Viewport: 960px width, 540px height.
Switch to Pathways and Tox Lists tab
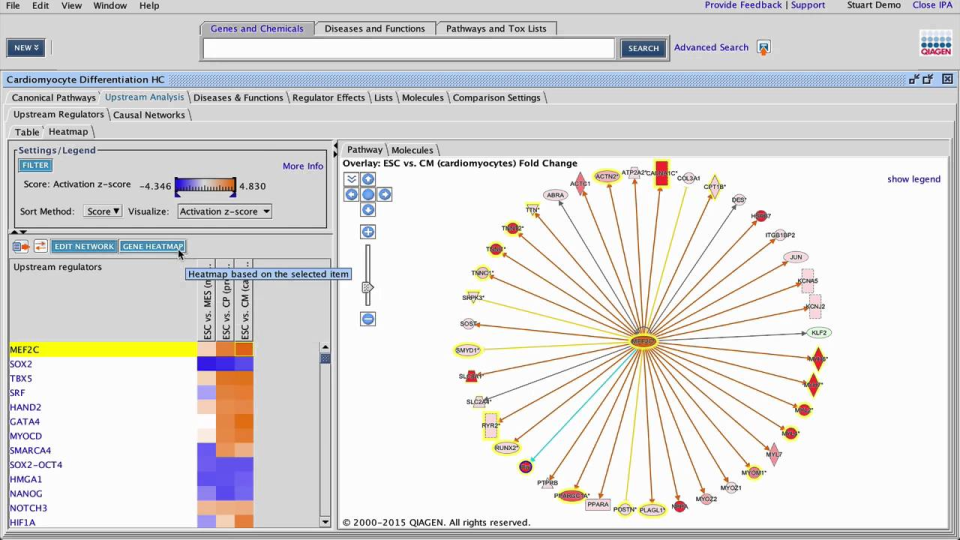pos(496,29)
